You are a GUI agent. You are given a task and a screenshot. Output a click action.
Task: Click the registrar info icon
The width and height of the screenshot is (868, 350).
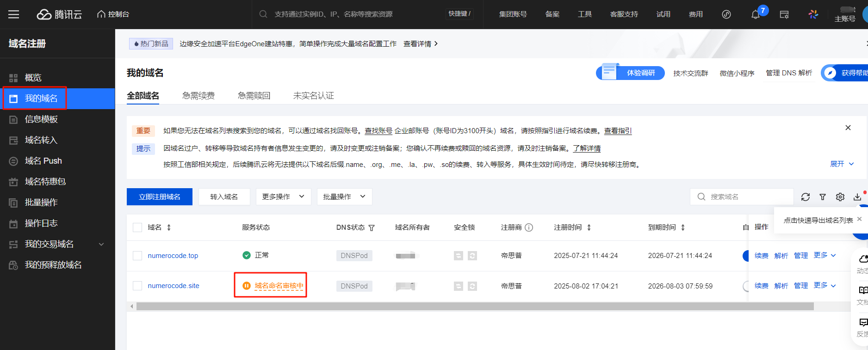tap(529, 227)
